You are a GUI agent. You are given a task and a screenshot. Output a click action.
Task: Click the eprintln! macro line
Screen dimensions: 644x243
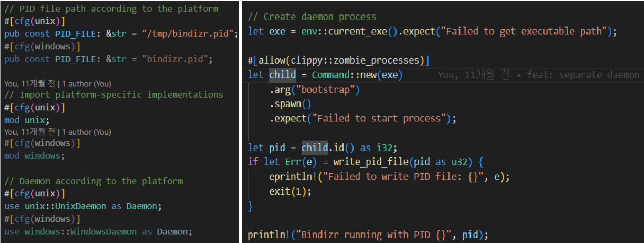(x=389, y=177)
